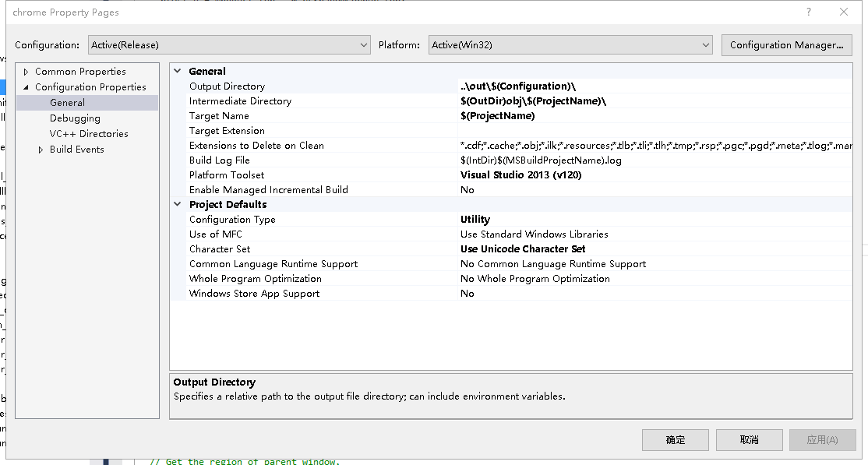Viewport: 868px width, 465px height.
Task: Select General in the properties tree
Action: (67, 102)
